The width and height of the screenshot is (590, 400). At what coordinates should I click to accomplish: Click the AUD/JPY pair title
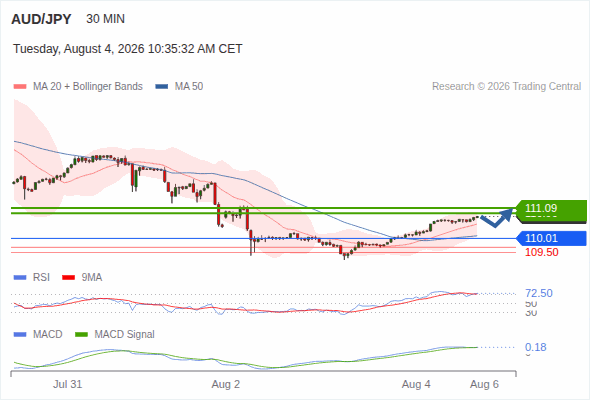(x=41, y=19)
